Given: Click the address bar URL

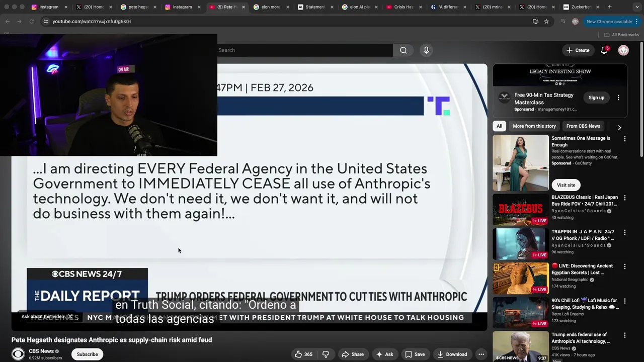Looking at the screenshot, I should [92, 21].
